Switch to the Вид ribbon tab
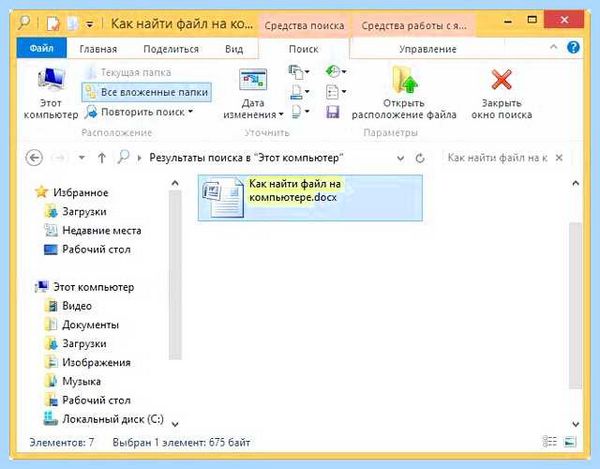This screenshot has width=600, height=469. click(234, 49)
